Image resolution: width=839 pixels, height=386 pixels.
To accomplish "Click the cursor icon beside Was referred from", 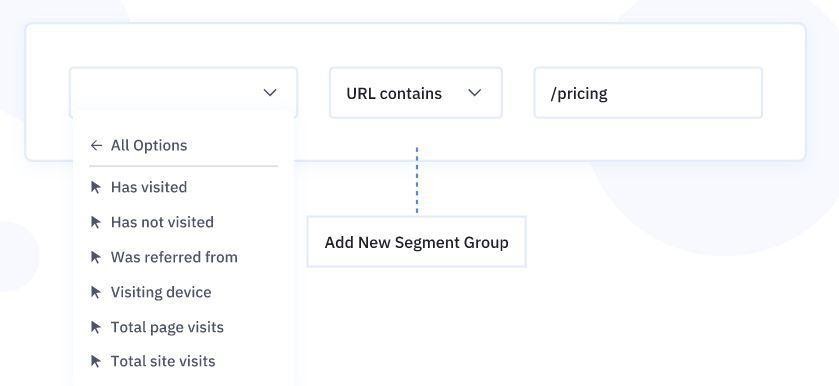I will pyautogui.click(x=96, y=257).
